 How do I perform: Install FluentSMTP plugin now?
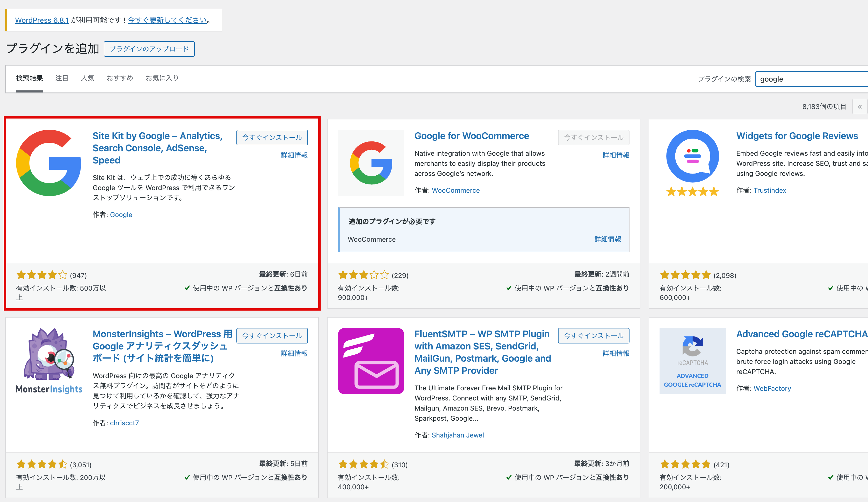[x=594, y=336]
